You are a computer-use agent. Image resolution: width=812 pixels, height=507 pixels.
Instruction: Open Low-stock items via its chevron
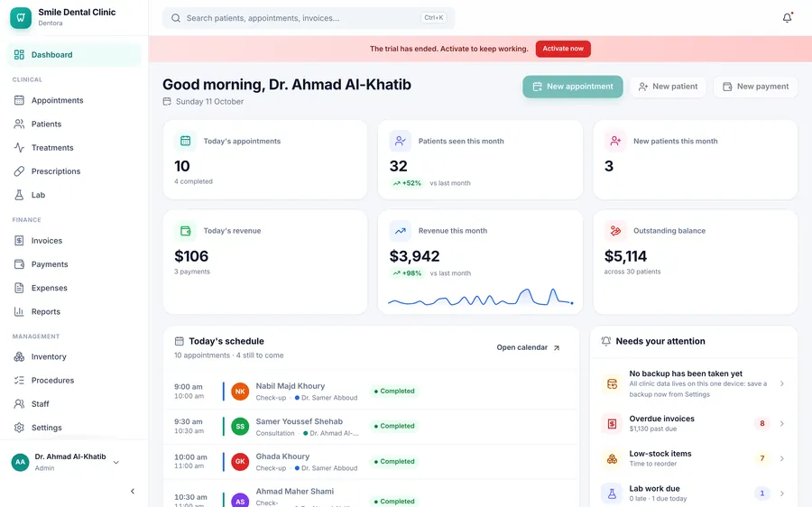pos(782,458)
